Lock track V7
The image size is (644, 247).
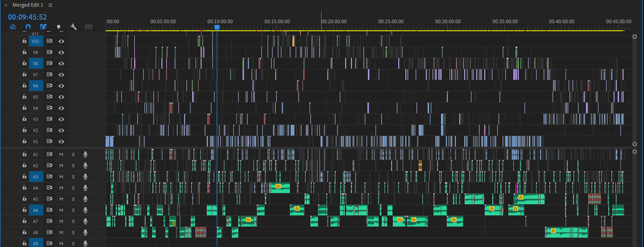pyautogui.click(x=24, y=75)
